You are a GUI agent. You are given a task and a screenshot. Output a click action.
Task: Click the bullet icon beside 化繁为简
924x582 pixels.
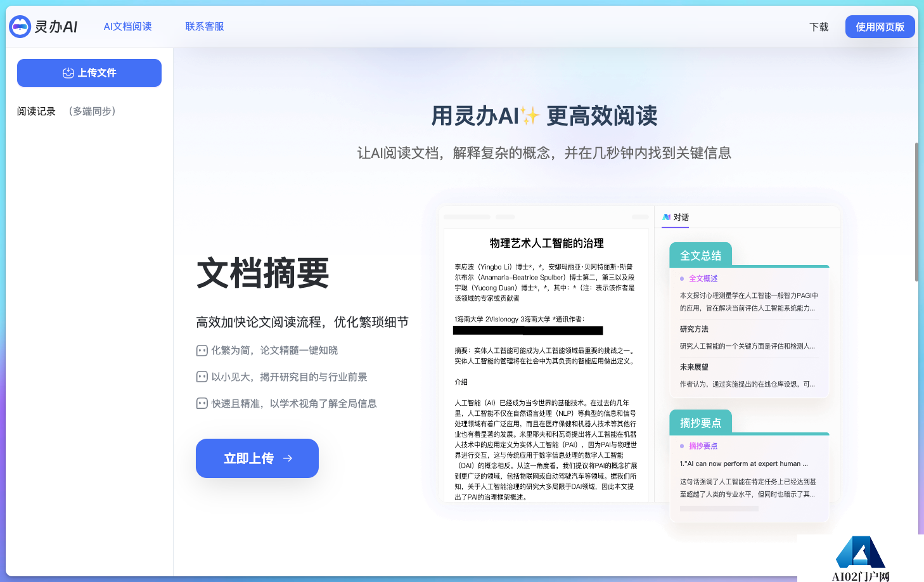[202, 351]
